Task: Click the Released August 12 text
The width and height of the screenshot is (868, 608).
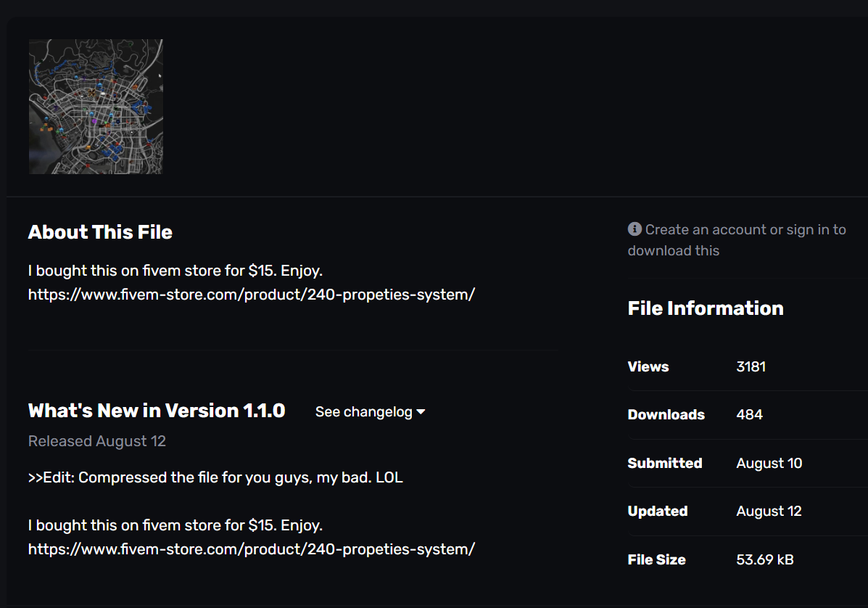Action: 97,441
